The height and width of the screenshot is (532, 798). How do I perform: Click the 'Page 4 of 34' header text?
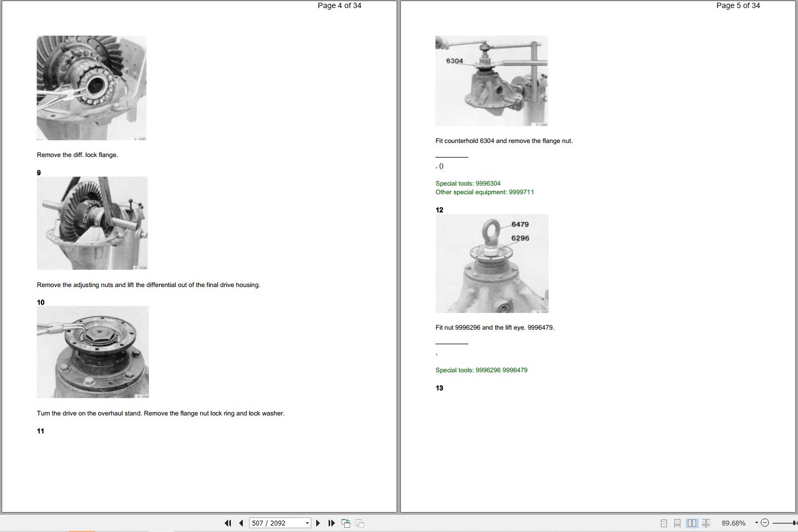click(x=339, y=5)
